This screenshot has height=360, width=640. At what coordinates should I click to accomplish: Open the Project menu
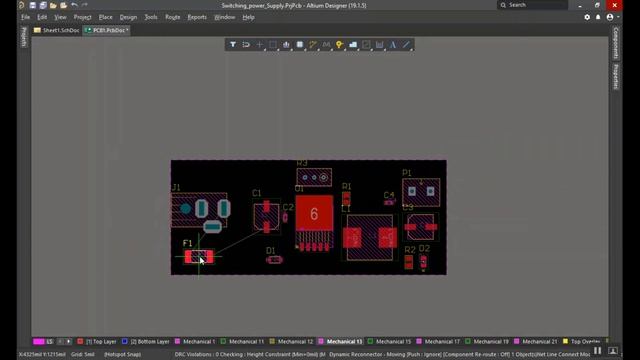coord(82,17)
